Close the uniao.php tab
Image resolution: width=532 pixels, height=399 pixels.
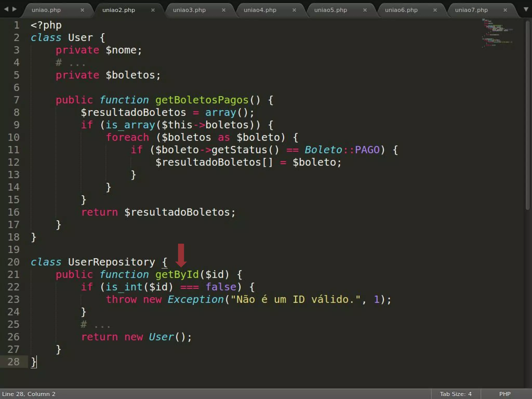[x=82, y=10]
